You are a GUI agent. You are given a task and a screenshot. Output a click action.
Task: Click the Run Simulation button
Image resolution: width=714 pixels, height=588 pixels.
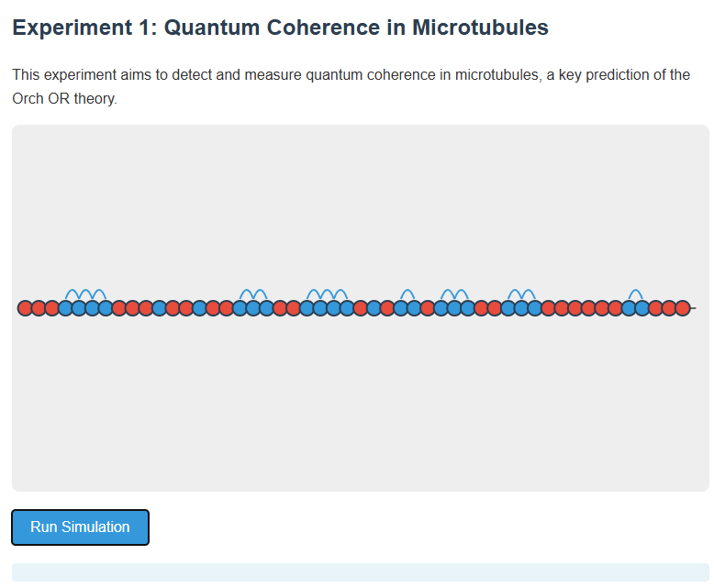click(x=80, y=527)
